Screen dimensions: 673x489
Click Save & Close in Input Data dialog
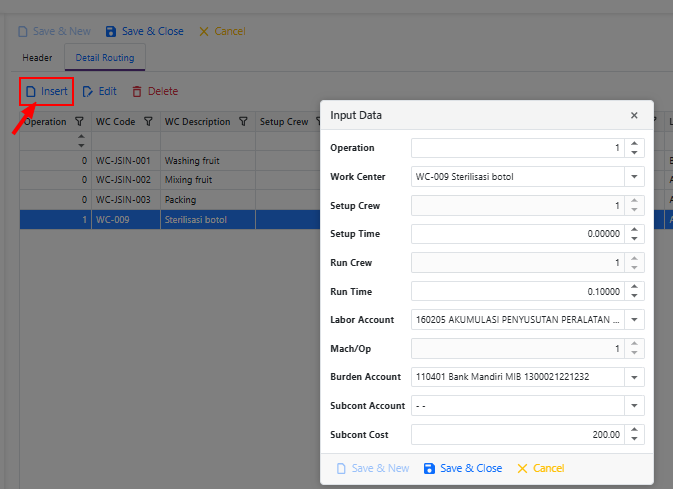pyautogui.click(x=463, y=468)
